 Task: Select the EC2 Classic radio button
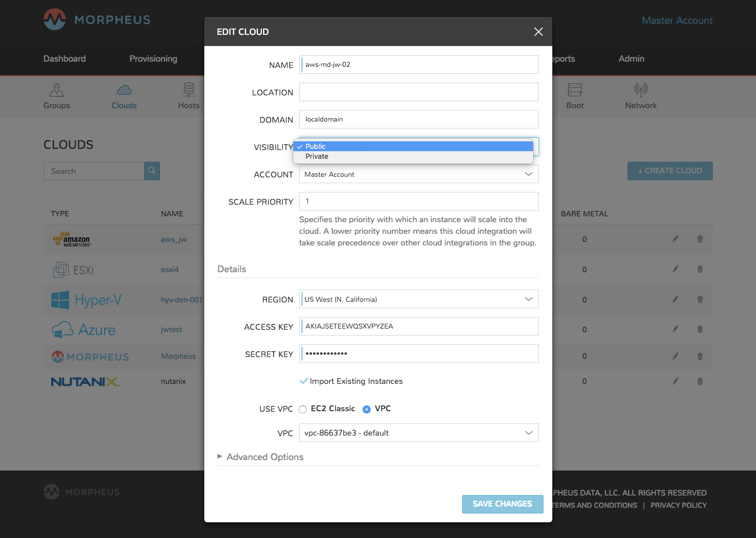click(303, 409)
